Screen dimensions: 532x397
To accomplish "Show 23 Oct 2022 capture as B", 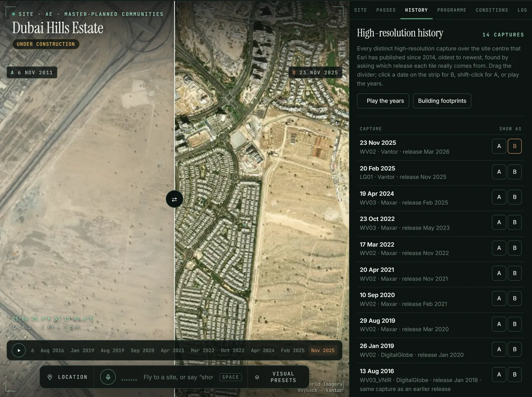I will pyautogui.click(x=515, y=222).
